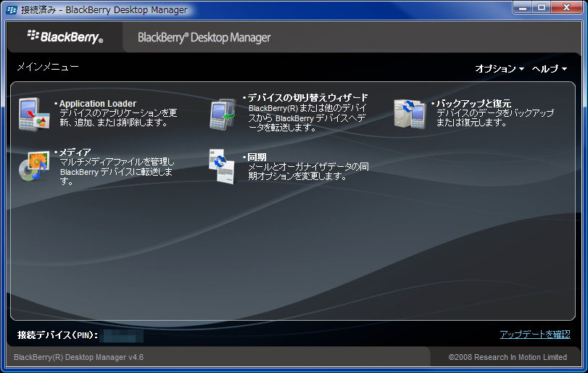Open the Application Loader icon
Image resolution: width=588 pixels, height=373 pixels.
[x=32, y=113]
